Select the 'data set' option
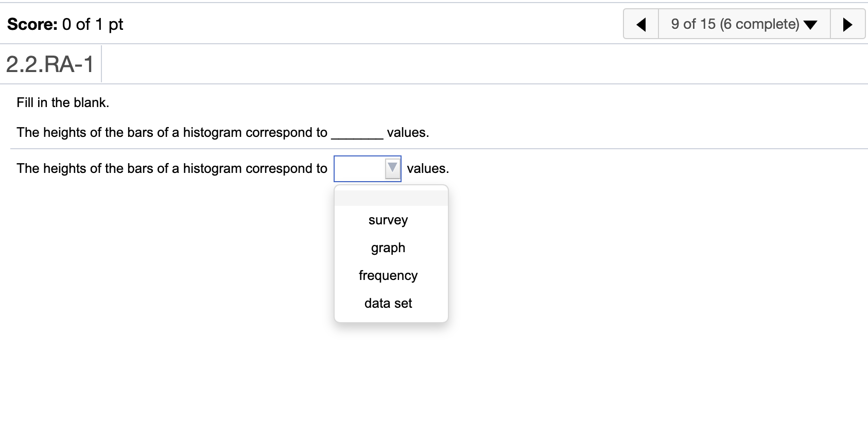868x423 pixels. tap(388, 304)
